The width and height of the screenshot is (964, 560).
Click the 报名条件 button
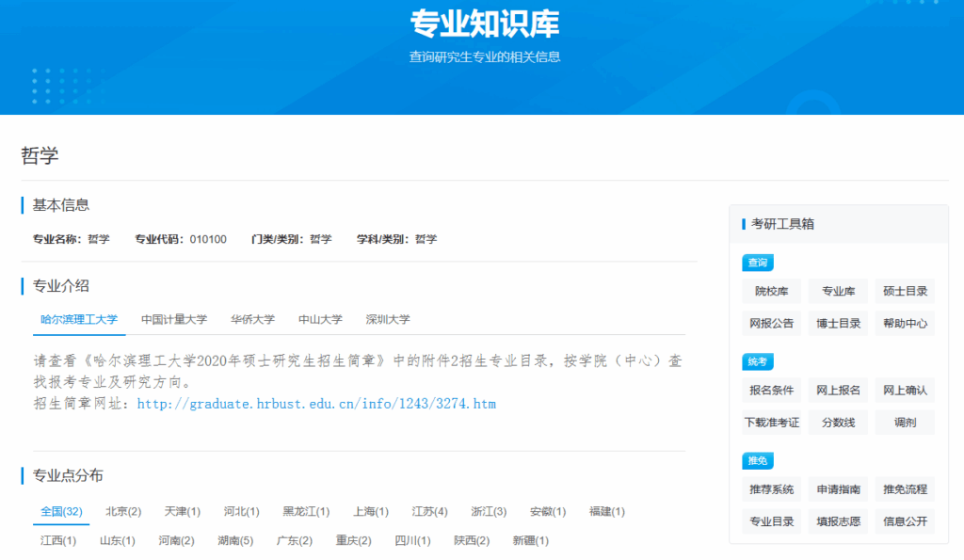point(771,390)
